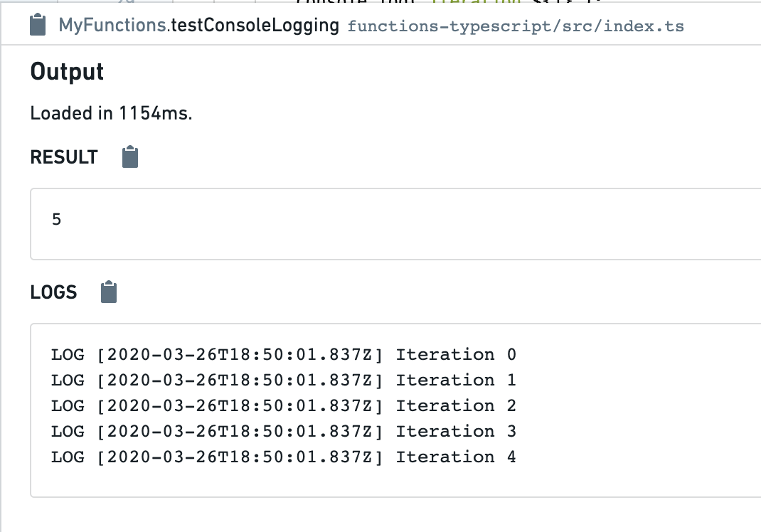Copy result using RESULT clipboard icon
Viewport: 761px width, 532px height.
pyautogui.click(x=130, y=156)
